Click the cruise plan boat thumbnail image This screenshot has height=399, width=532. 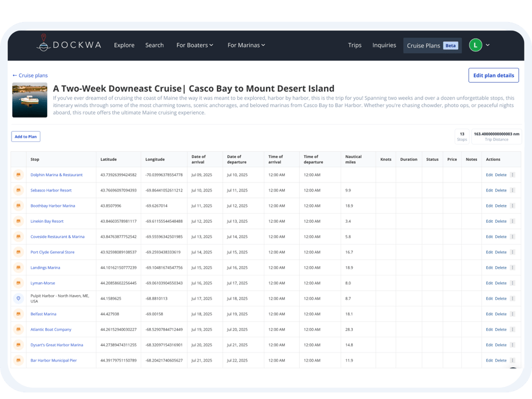pos(30,100)
